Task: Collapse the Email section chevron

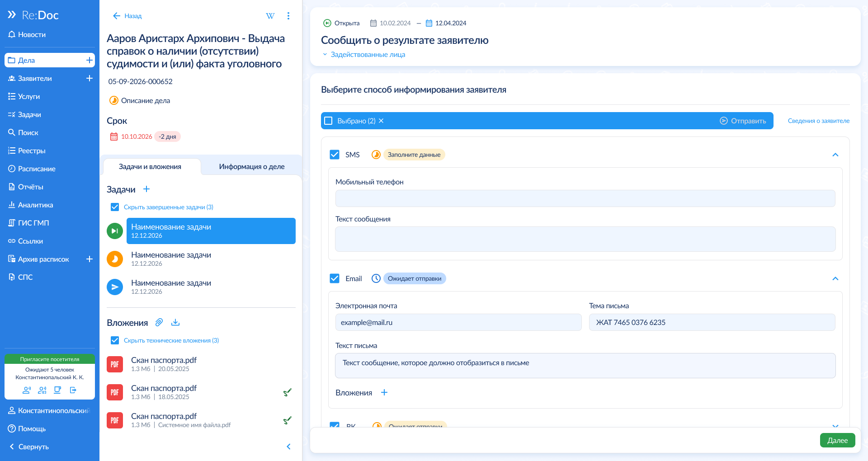Action: coord(835,278)
